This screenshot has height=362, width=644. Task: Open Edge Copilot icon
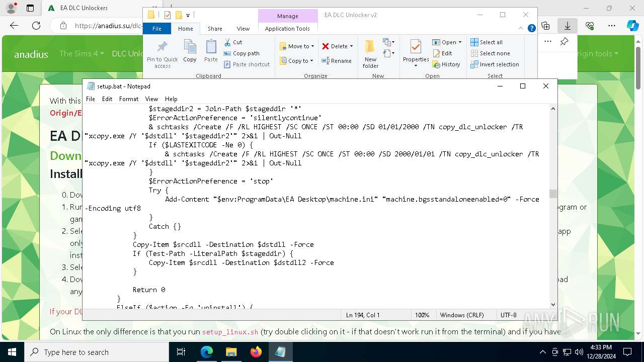tap(632, 25)
